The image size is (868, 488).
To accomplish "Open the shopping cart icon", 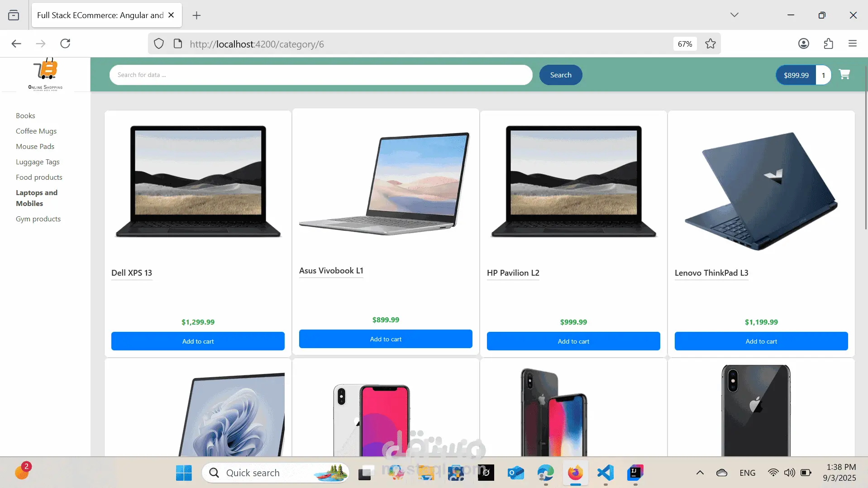I will [844, 74].
